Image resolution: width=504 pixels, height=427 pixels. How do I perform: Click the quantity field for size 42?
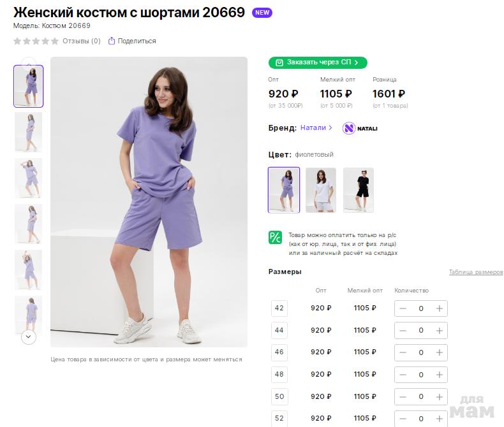[x=421, y=308]
